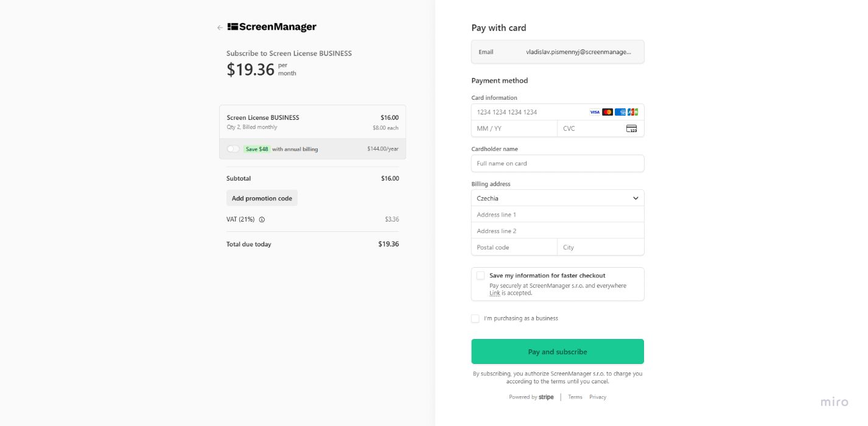Click the Mastercard icon
868x426 pixels.
click(607, 112)
